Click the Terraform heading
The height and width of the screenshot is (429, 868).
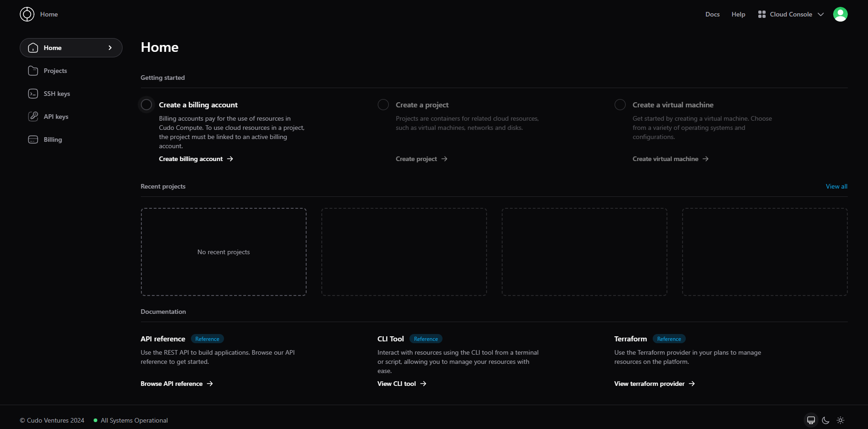(x=630, y=339)
